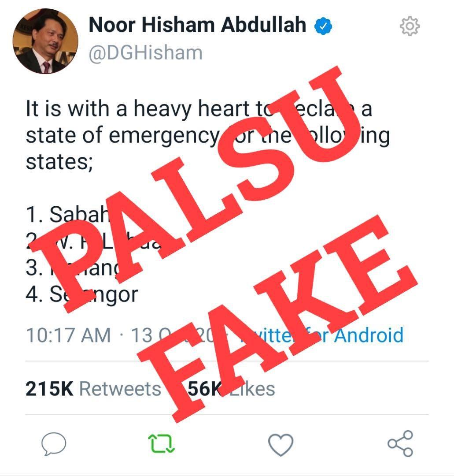Like the tweet with the heart icon
454x476 pixels.
click(x=281, y=444)
